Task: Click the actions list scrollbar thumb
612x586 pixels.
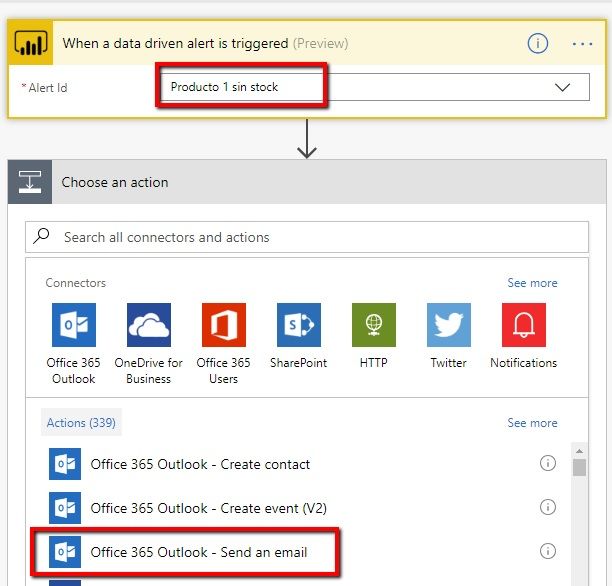Action: tap(579, 467)
